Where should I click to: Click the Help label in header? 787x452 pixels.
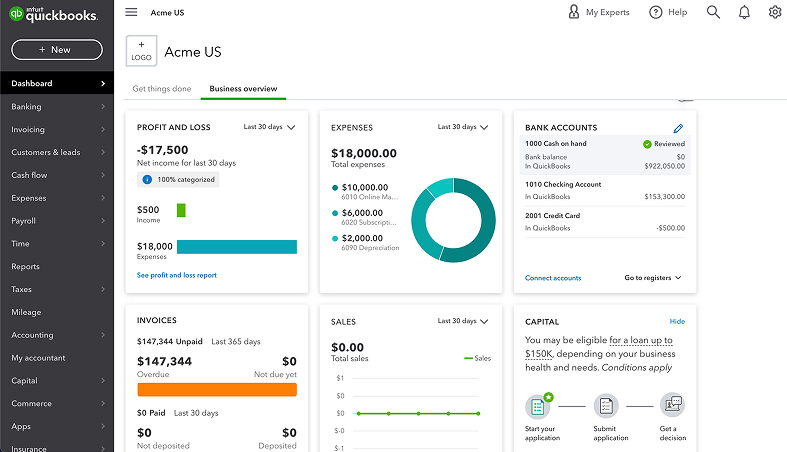(x=677, y=12)
